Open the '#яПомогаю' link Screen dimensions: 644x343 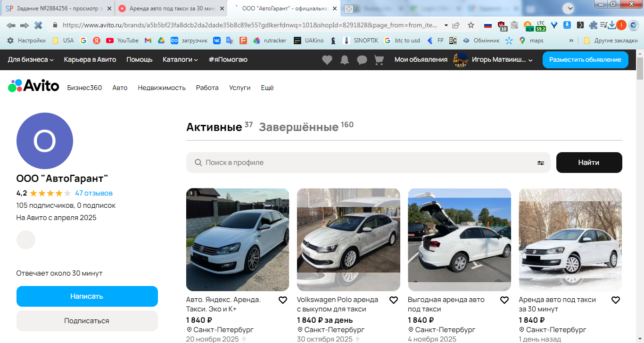(228, 60)
